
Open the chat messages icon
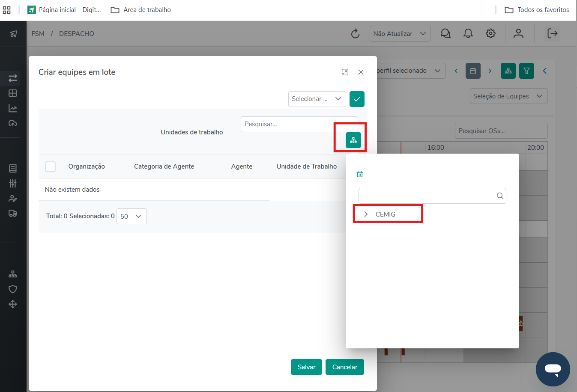click(445, 33)
